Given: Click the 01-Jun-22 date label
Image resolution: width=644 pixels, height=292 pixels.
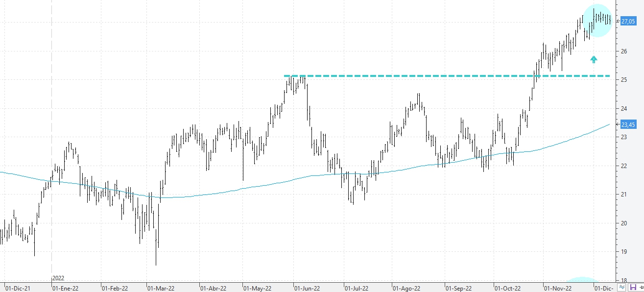Looking at the screenshot, I should (x=307, y=289).
